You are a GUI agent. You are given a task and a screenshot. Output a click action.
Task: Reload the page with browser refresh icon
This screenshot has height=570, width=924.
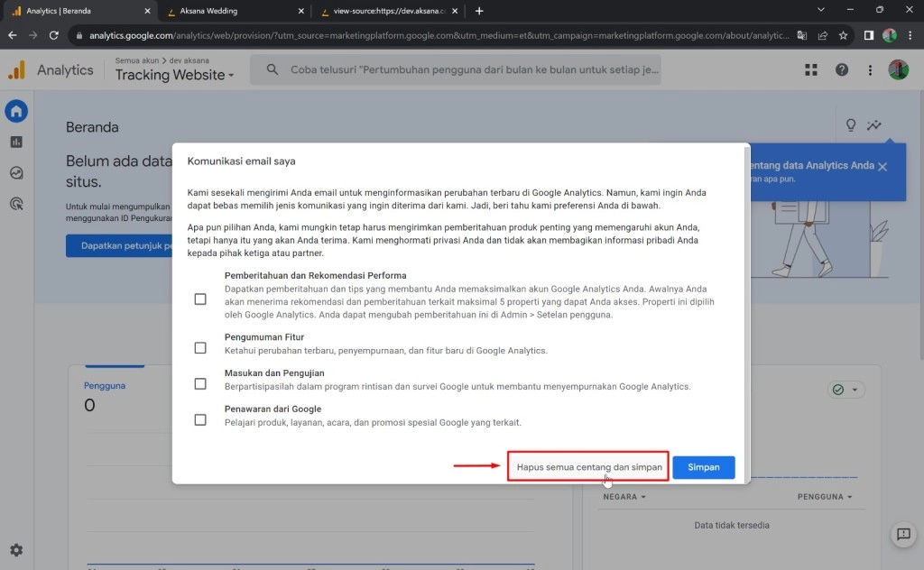click(x=54, y=35)
